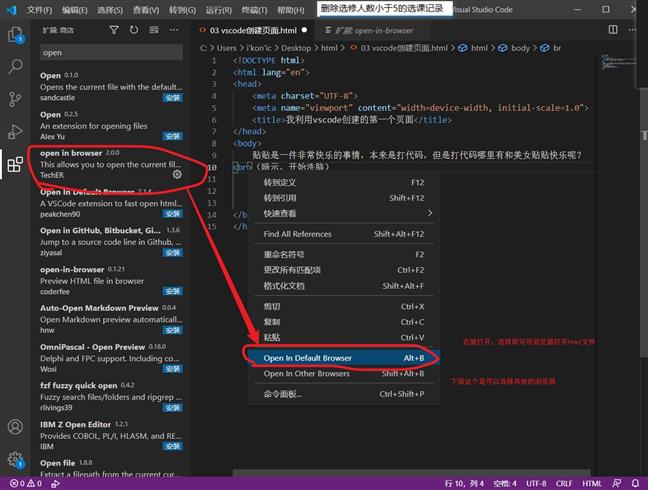This screenshot has height=490, width=648.
Task: Choose 命令面板 in context menu
Action: pyautogui.click(x=344, y=394)
